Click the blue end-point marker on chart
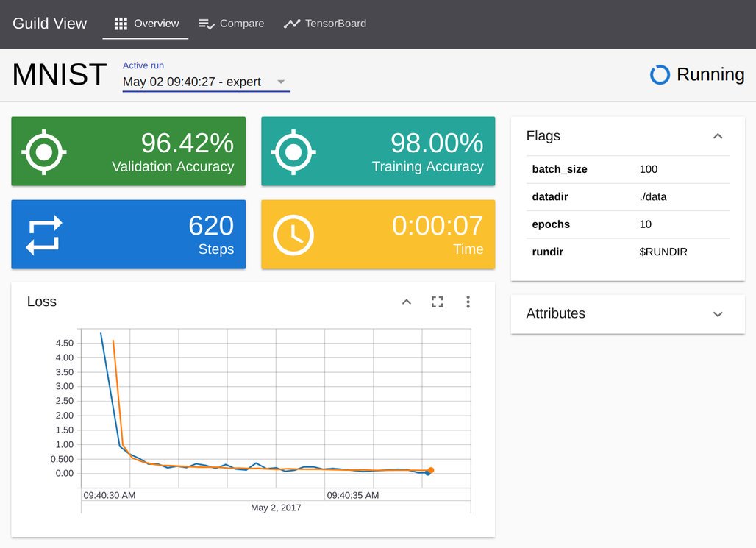The image size is (756, 548). point(428,473)
